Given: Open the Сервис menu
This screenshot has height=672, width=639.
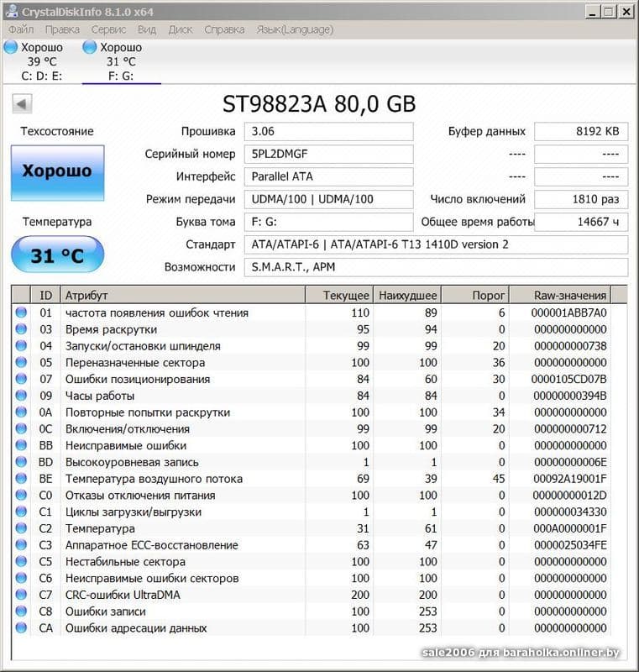Looking at the screenshot, I should pyautogui.click(x=108, y=29).
